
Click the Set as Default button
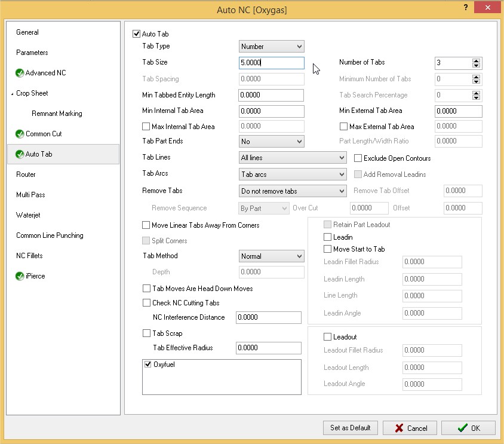(x=350, y=428)
